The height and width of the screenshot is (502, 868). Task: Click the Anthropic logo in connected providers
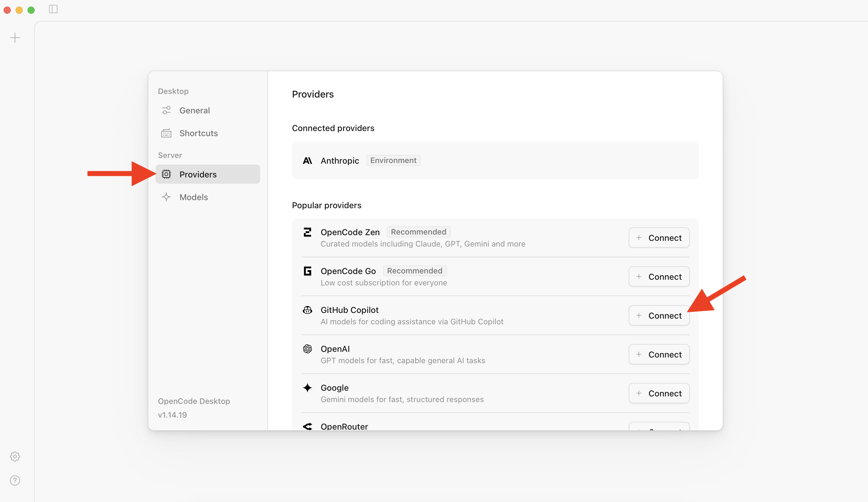click(x=307, y=160)
